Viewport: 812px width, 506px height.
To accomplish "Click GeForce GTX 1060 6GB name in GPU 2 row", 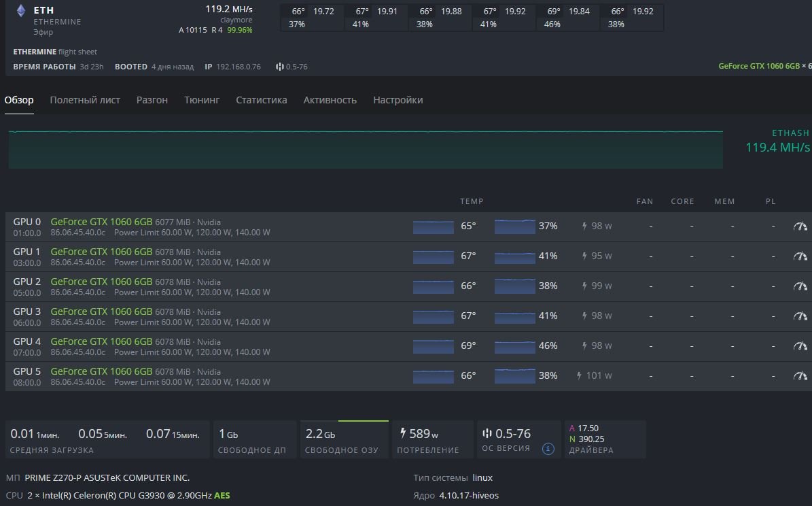I will tap(101, 282).
